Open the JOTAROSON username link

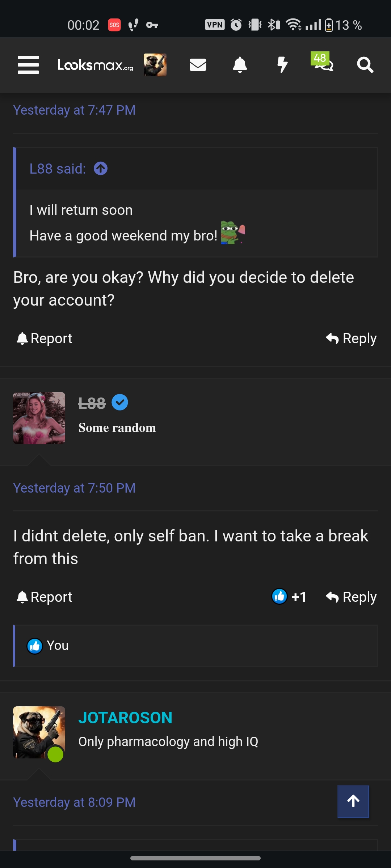click(125, 718)
